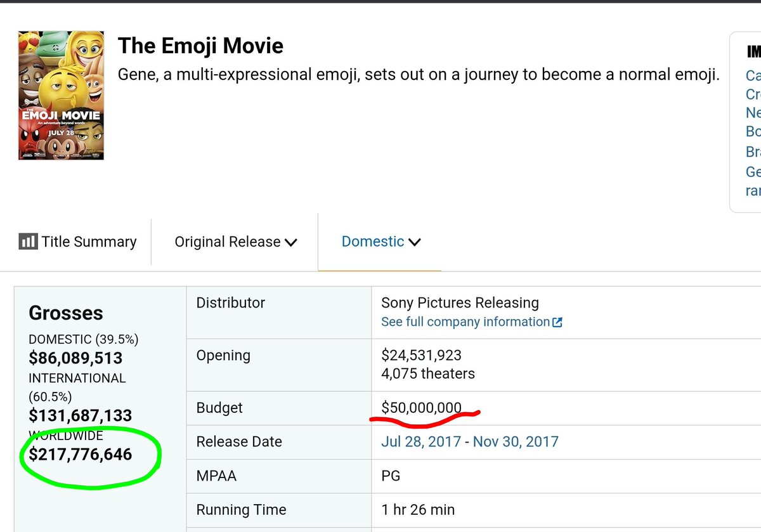Click the international gross $131,687,133 amount
Viewport: 761px width, 532px height.
coord(81,415)
